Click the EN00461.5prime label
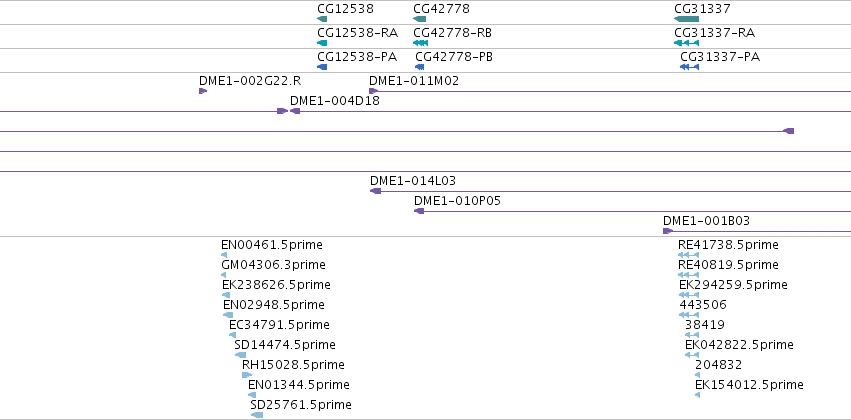 pyautogui.click(x=272, y=245)
